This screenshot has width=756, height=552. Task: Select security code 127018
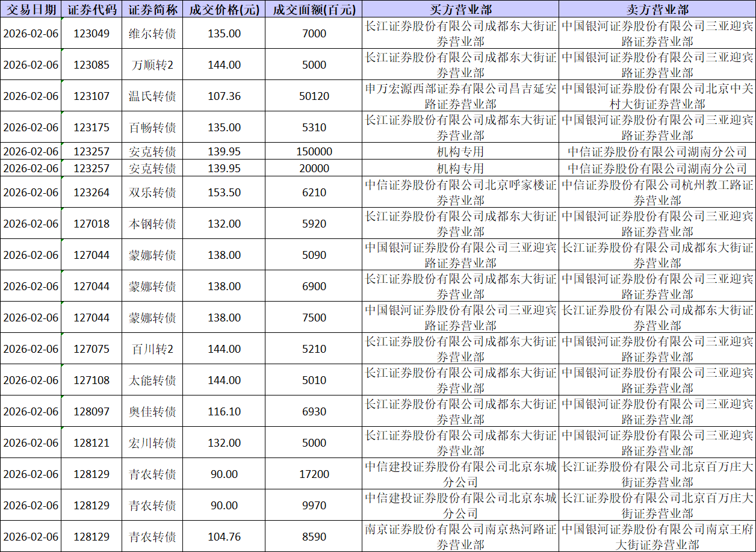[x=91, y=224]
